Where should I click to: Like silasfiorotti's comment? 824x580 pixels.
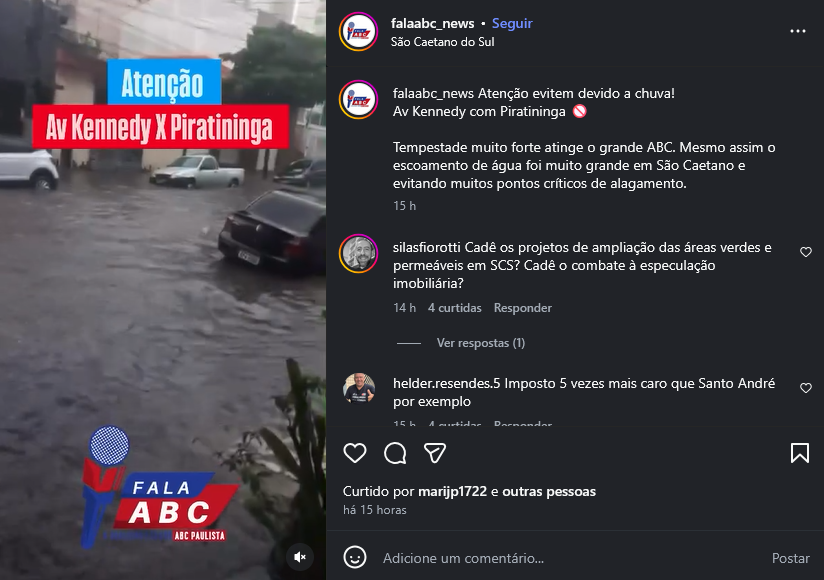(806, 252)
